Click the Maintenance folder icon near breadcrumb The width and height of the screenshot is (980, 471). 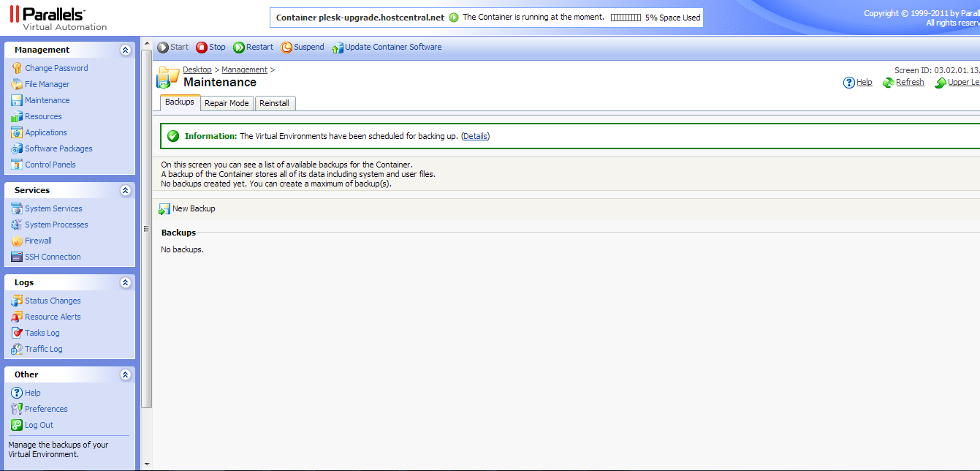click(168, 78)
